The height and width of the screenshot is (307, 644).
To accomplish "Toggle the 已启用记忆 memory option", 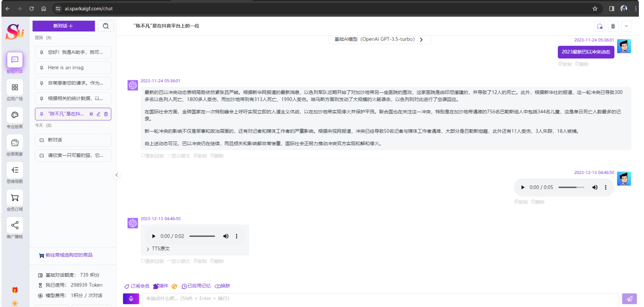I will [x=196, y=286].
